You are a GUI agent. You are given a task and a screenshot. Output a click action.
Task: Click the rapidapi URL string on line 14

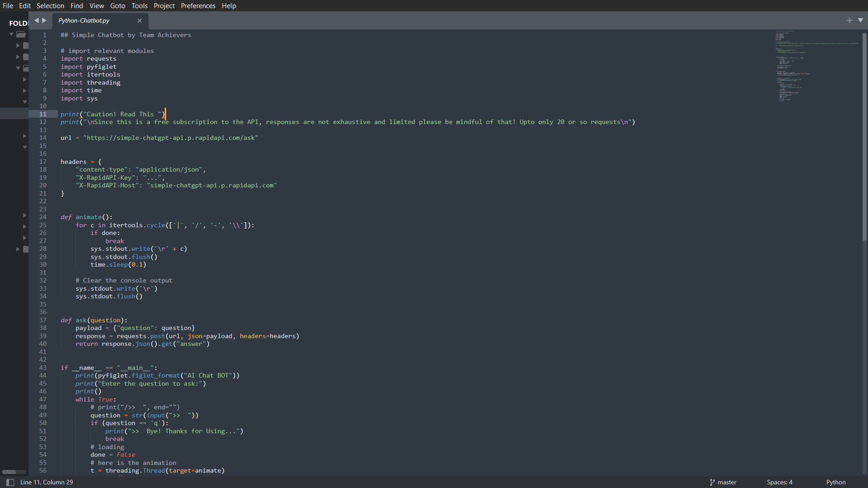pyautogui.click(x=171, y=138)
